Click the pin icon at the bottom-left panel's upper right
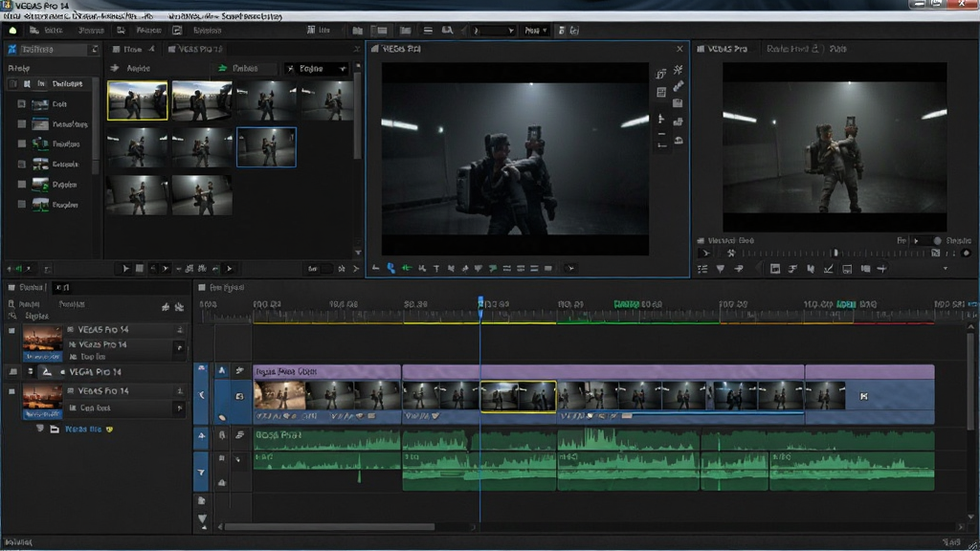The height and width of the screenshot is (551, 980). pyautogui.click(x=166, y=306)
